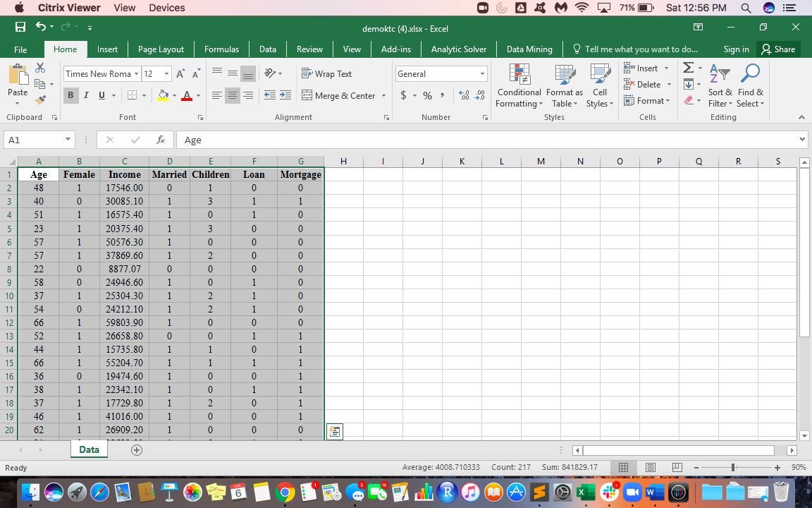Click the zoom slider handle

[x=734, y=468]
